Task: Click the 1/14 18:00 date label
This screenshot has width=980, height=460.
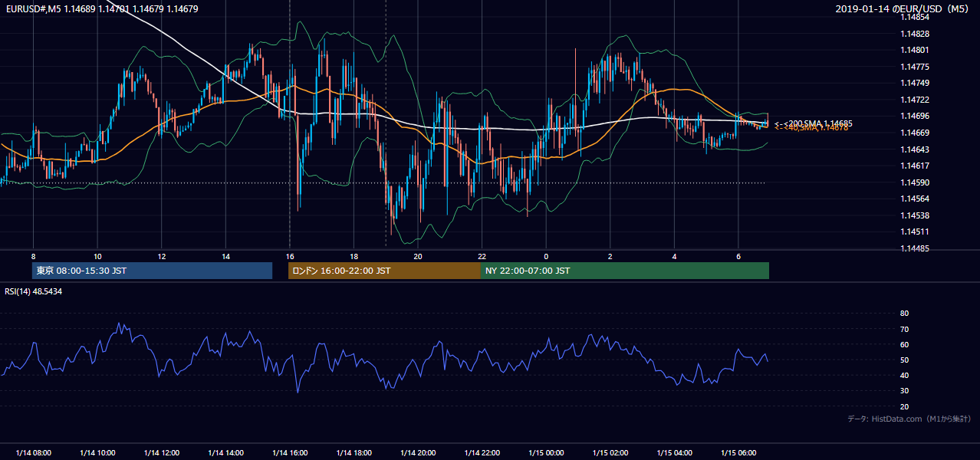Action: click(354, 453)
